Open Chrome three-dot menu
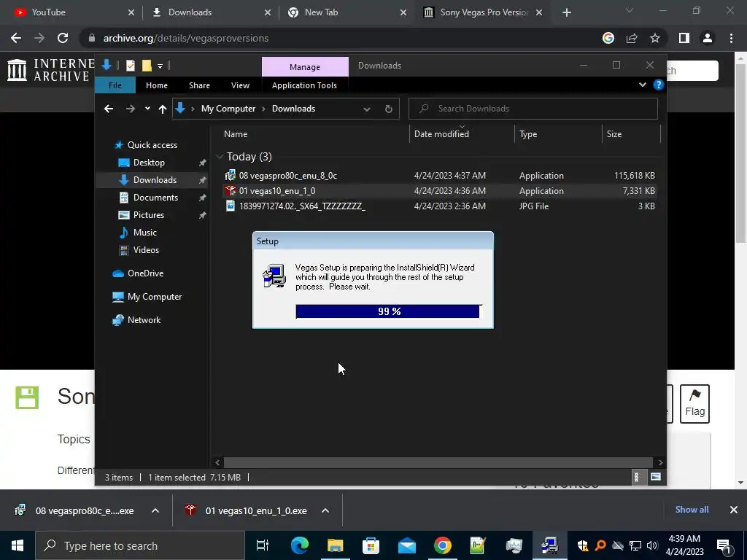Image resolution: width=747 pixels, height=560 pixels. 731,38
